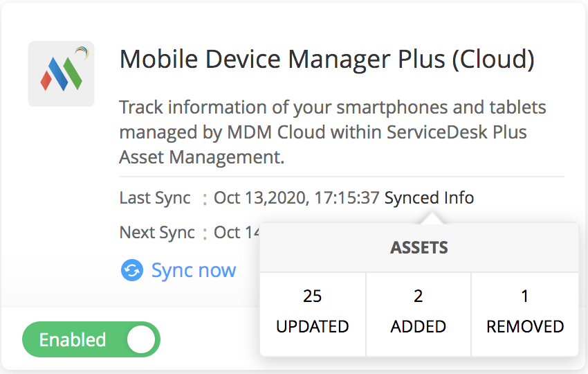Viewport: 588px width, 374px height.
Task: Click the 1 removed assets count
Action: [525, 296]
